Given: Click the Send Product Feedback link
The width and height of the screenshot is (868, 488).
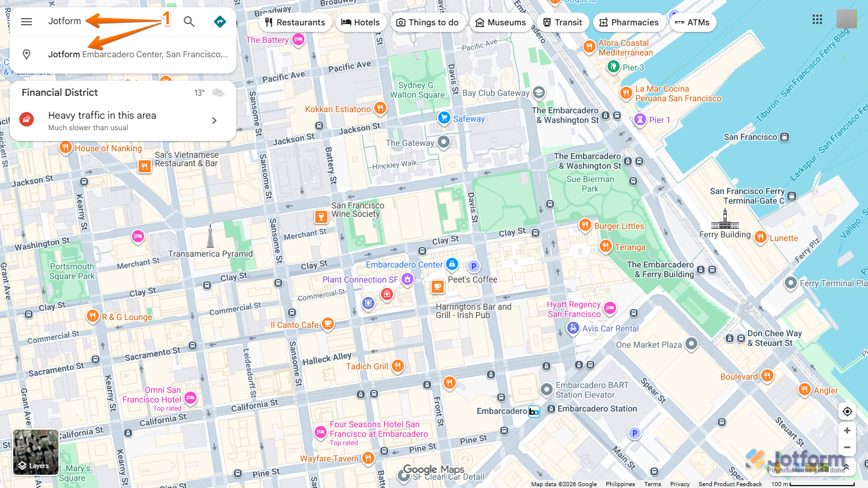Looking at the screenshot, I should 730,484.
